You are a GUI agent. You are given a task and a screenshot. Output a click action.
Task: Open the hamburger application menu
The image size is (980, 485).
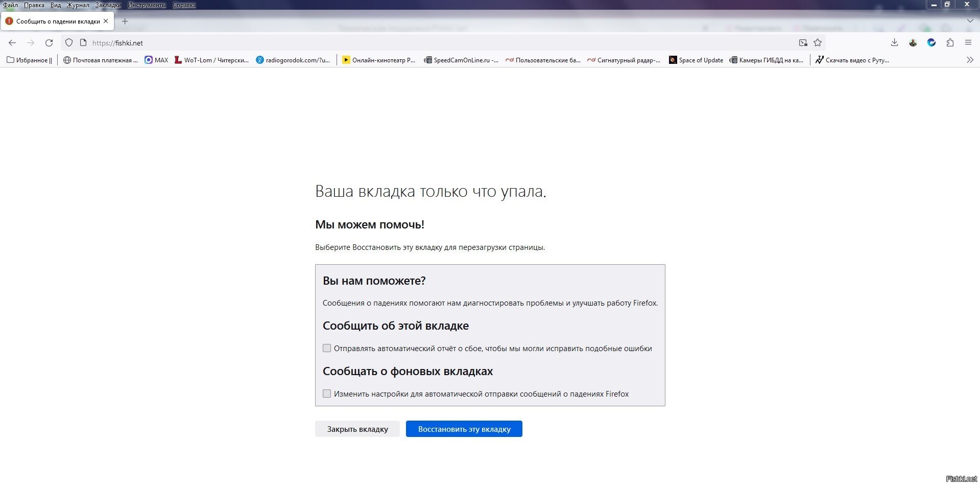(x=968, y=43)
